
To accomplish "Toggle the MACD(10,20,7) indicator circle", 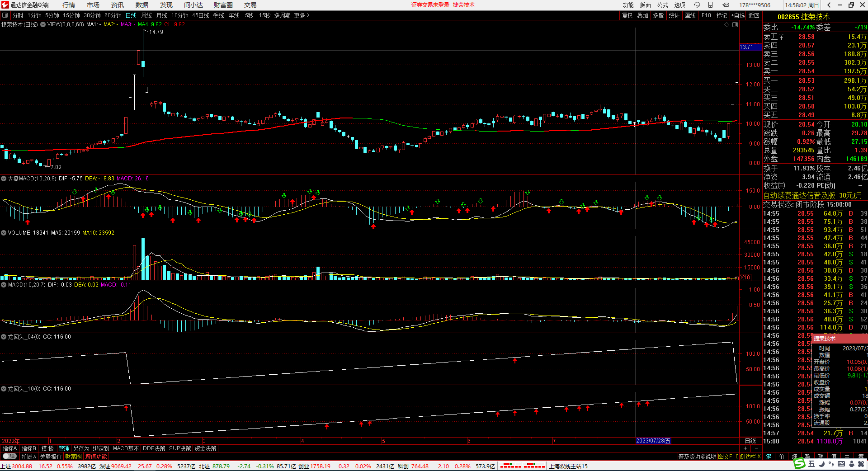I will (x=4, y=285).
